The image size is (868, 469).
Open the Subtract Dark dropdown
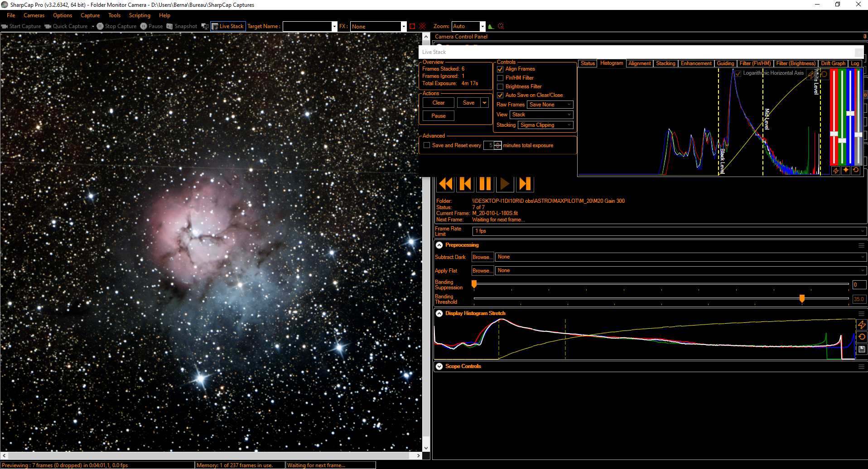[x=681, y=257]
